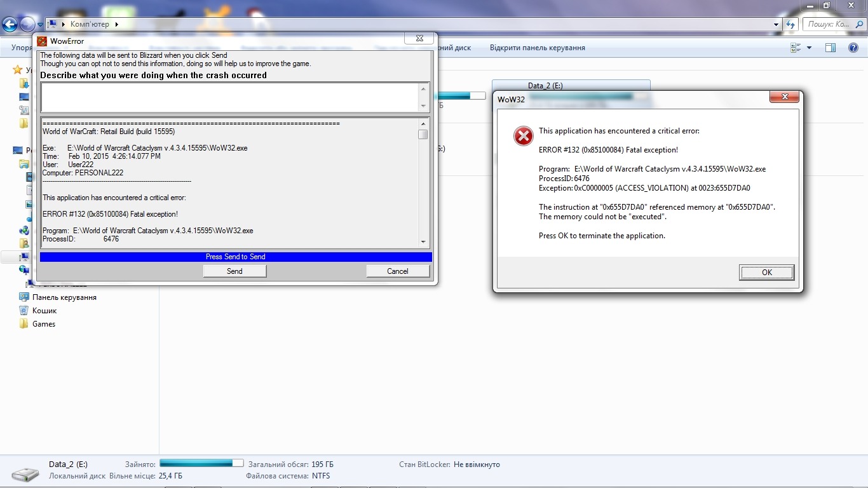The image size is (868, 488).
Task: Click the Explorer window Maximize button
Action: click(x=827, y=5)
